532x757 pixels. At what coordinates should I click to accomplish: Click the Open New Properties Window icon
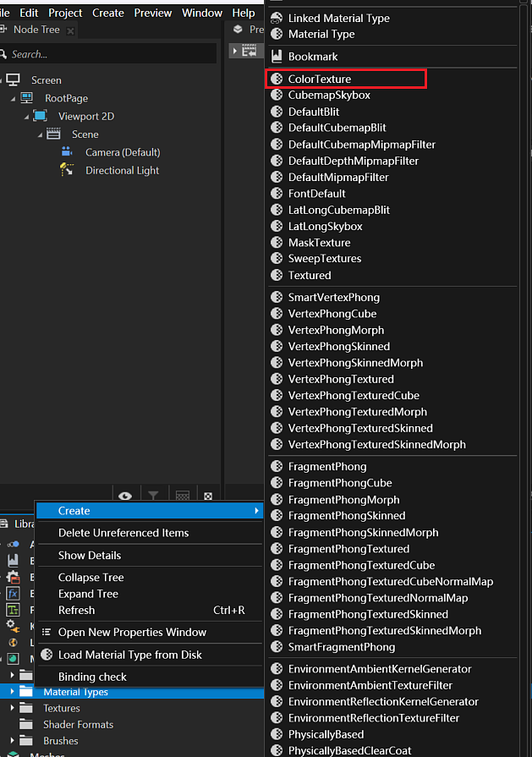pos(47,632)
